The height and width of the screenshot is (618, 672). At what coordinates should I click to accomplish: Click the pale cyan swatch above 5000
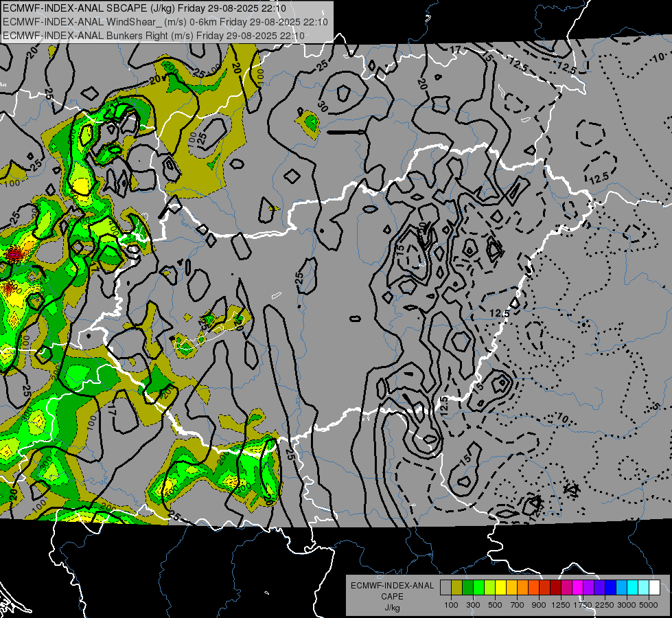[644, 587]
